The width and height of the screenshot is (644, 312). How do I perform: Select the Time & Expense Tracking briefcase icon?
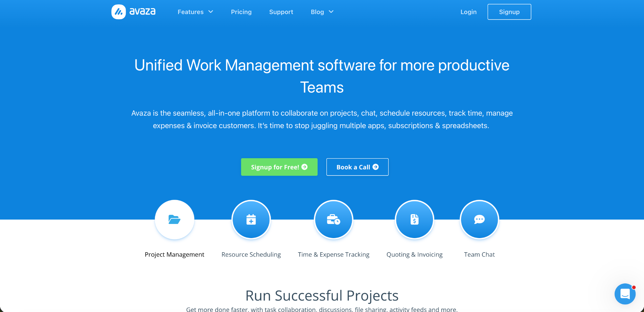pos(334,220)
